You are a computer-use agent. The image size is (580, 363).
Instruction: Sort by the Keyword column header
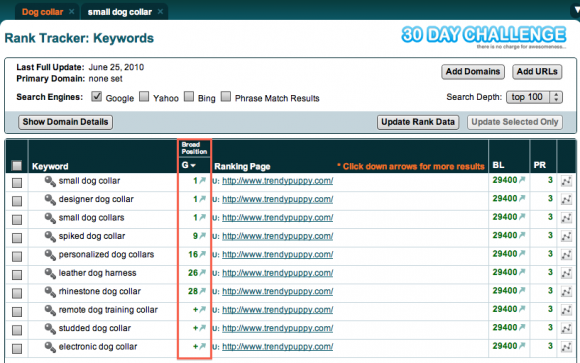point(50,166)
